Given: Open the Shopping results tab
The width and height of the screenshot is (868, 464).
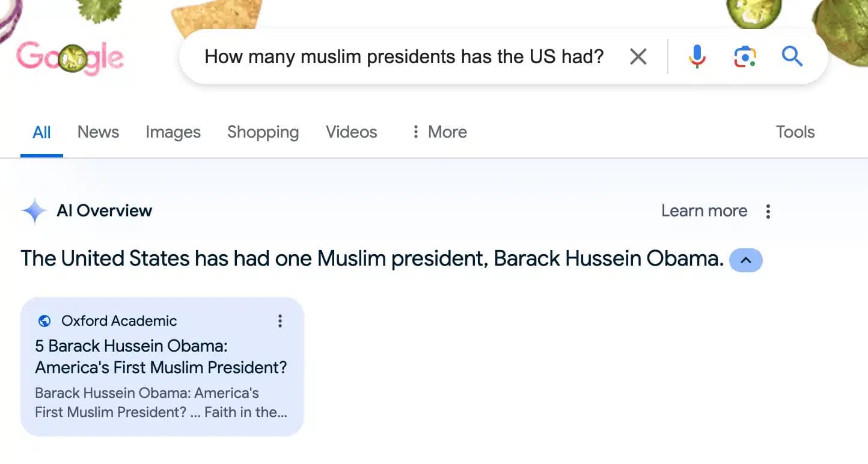Looking at the screenshot, I should click(263, 132).
